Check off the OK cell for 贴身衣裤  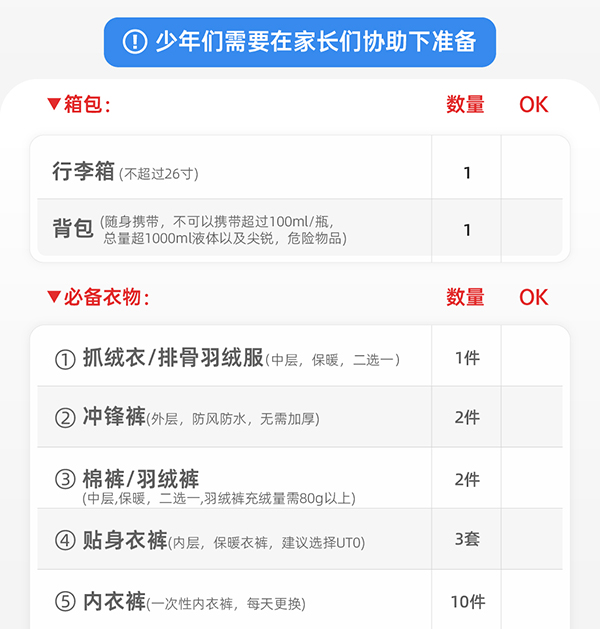coord(534,540)
